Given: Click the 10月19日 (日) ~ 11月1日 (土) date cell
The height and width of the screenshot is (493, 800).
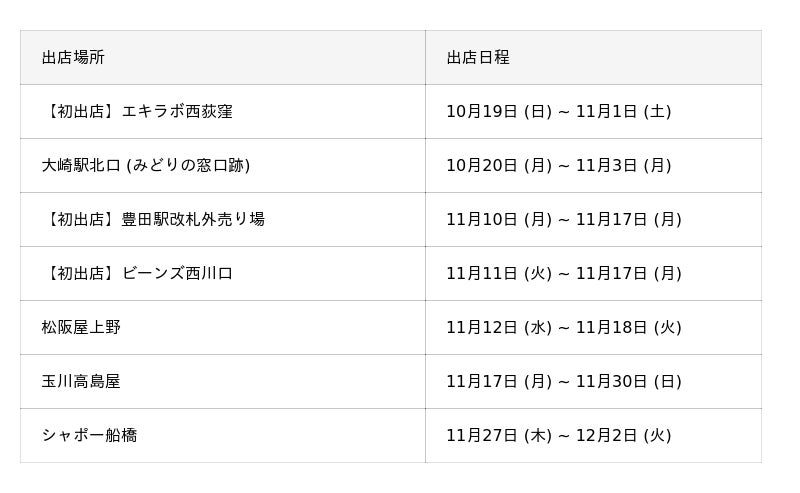Looking at the screenshot, I should click(x=559, y=112).
